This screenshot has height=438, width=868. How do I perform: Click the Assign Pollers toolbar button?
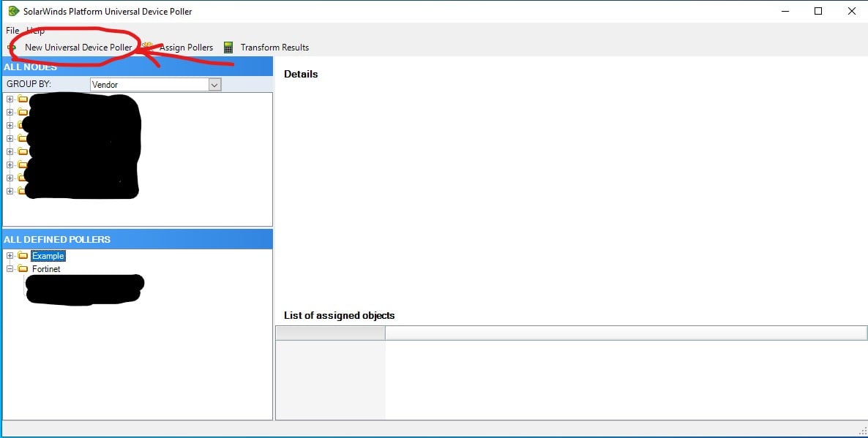click(186, 48)
